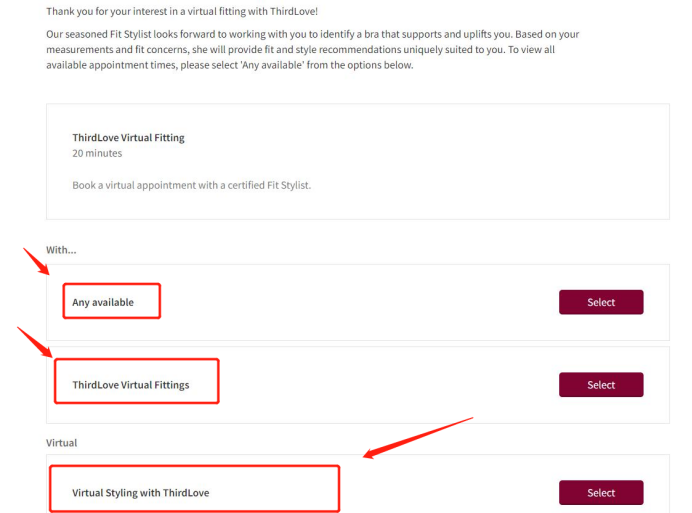Open the 'ThirdLove Virtual Fitting' service title

coord(128,138)
